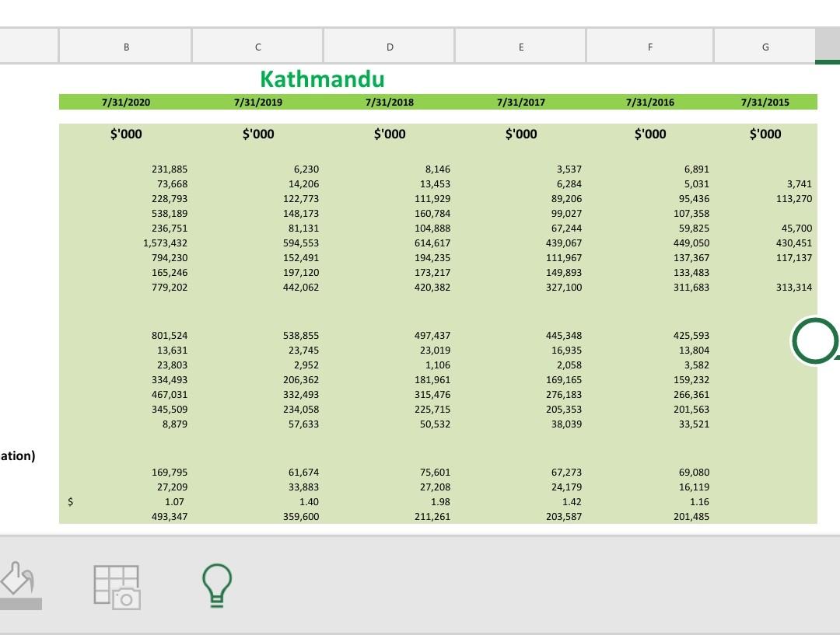The image size is (840, 635).
Task: Select column C header
Action: tap(257, 47)
